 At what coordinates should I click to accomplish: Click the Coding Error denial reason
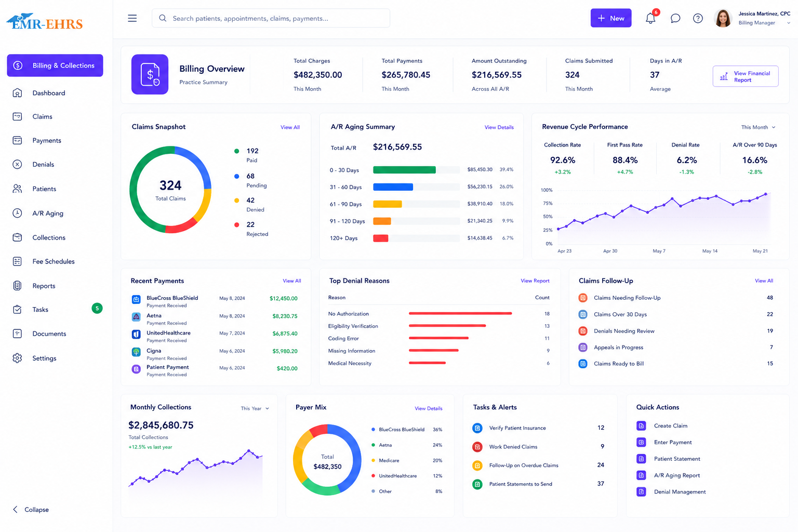pos(343,339)
